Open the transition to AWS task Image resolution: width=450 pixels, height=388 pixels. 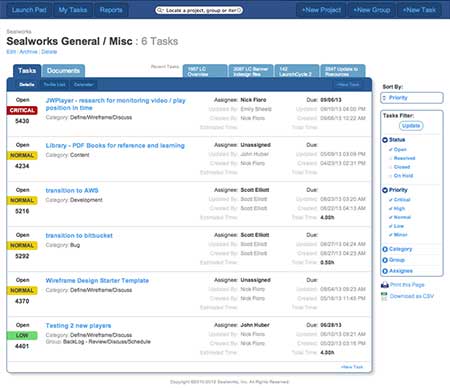pyautogui.click(x=72, y=190)
